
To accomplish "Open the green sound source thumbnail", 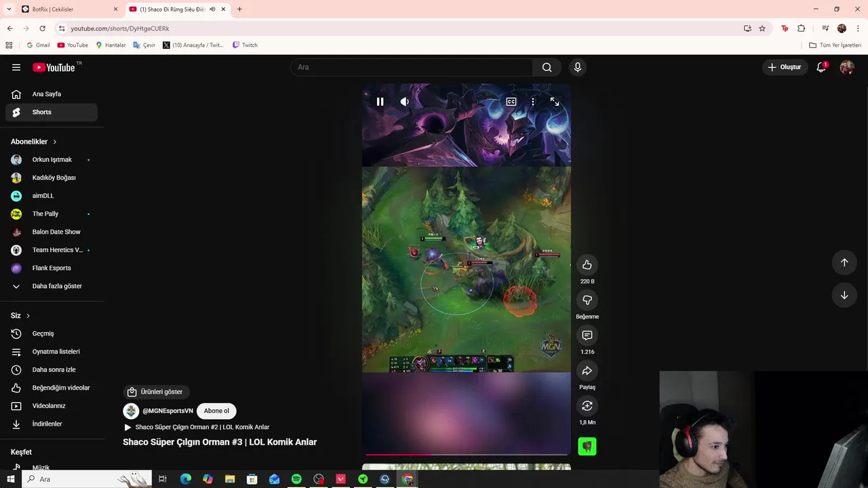I will (587, 447).
